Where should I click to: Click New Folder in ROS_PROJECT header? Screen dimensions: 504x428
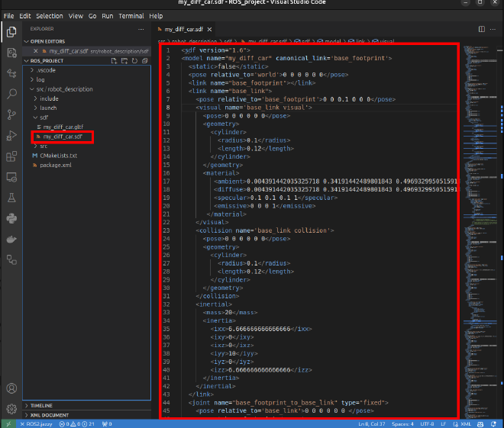(124, 61)
